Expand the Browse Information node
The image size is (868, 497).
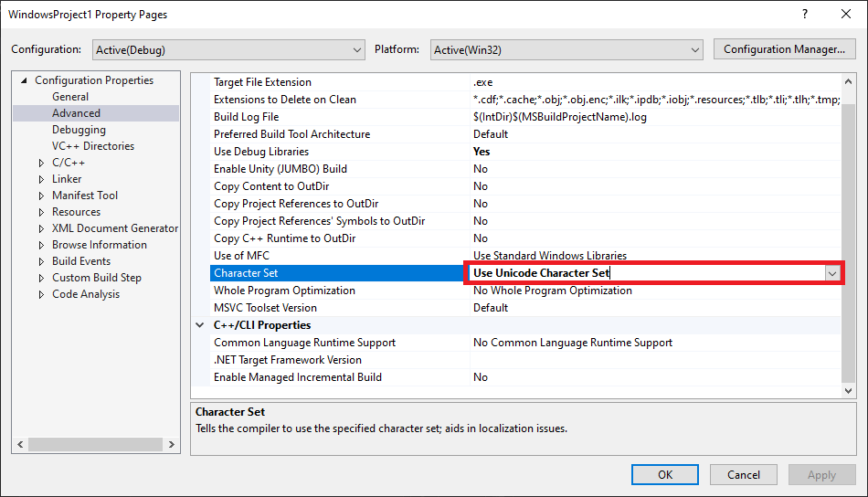pos(41,245)
